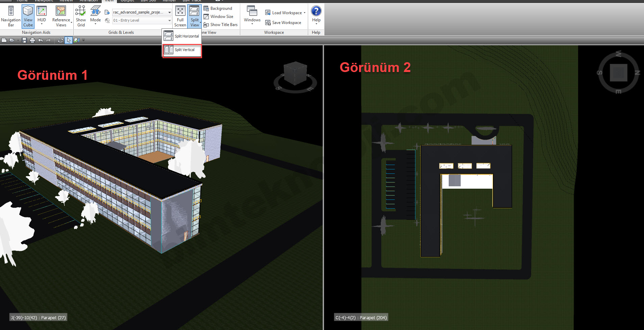Click the Background button
This screenshot has width=644, height=330.
point(218,8)
